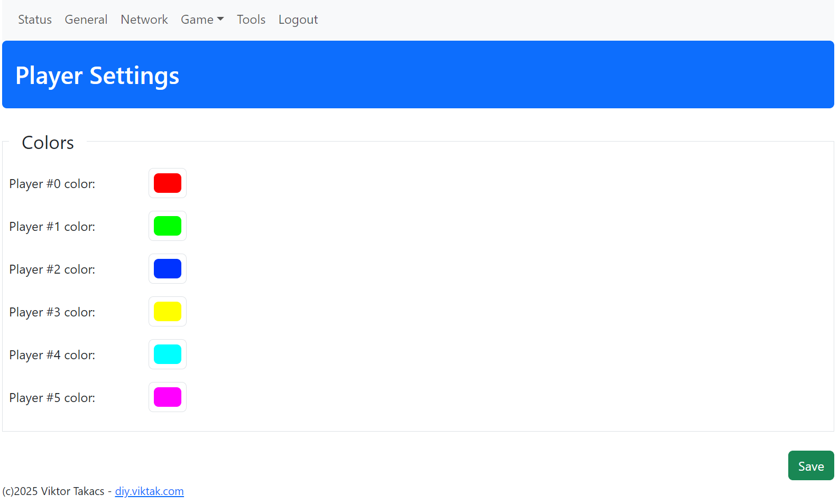
Task: Open the red Player #0 color picker
Action: pos(168,183)
